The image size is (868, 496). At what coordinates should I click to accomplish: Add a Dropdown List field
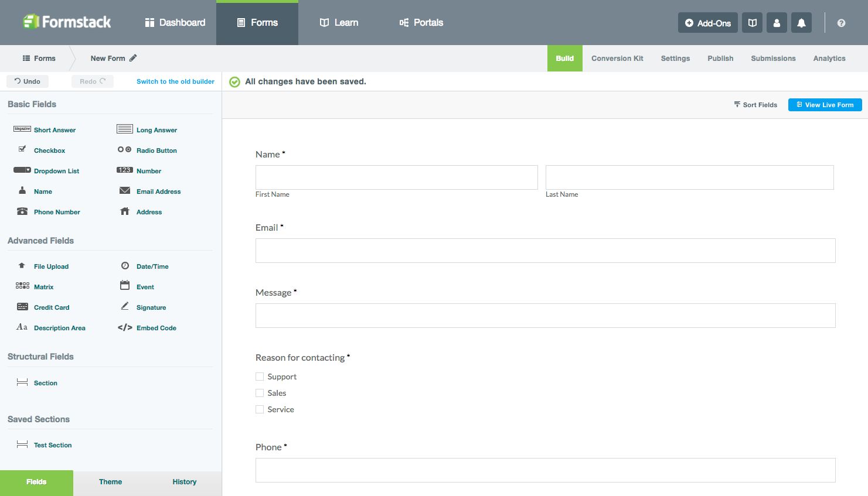pos(56,171)
